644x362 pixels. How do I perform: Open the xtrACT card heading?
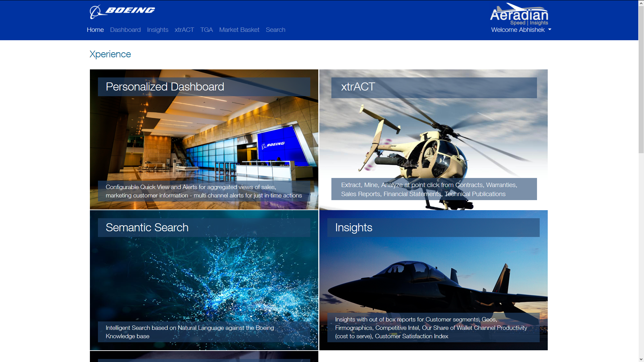tap(358, 87)
